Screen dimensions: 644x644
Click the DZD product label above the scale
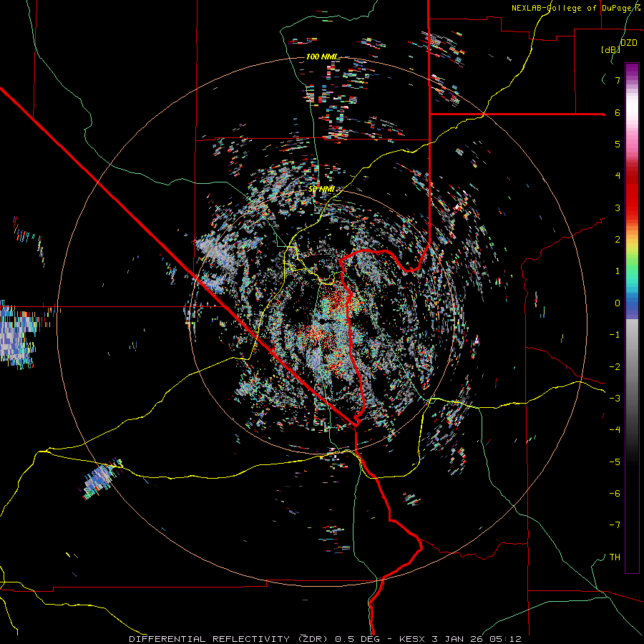click(x=629, y=43)
